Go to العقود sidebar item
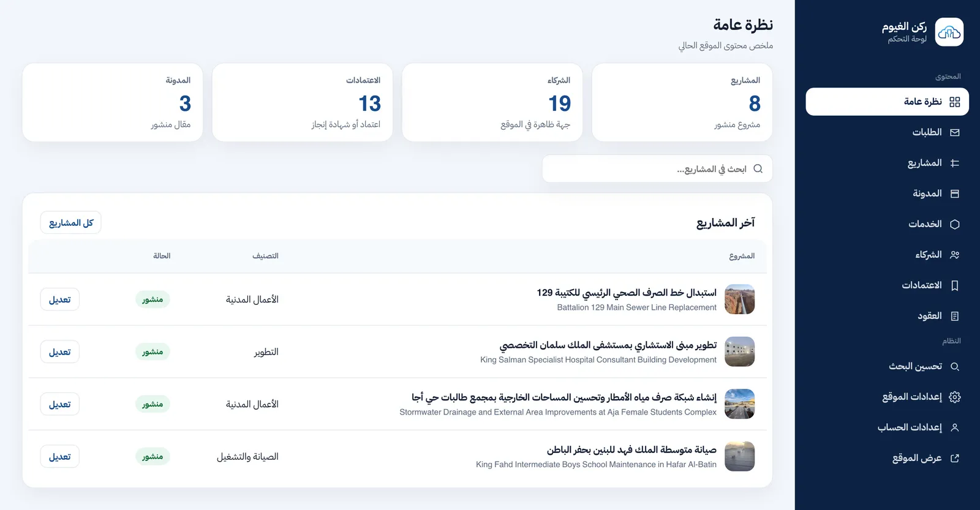This screenshot has width=980, height=510. point(887,316)
